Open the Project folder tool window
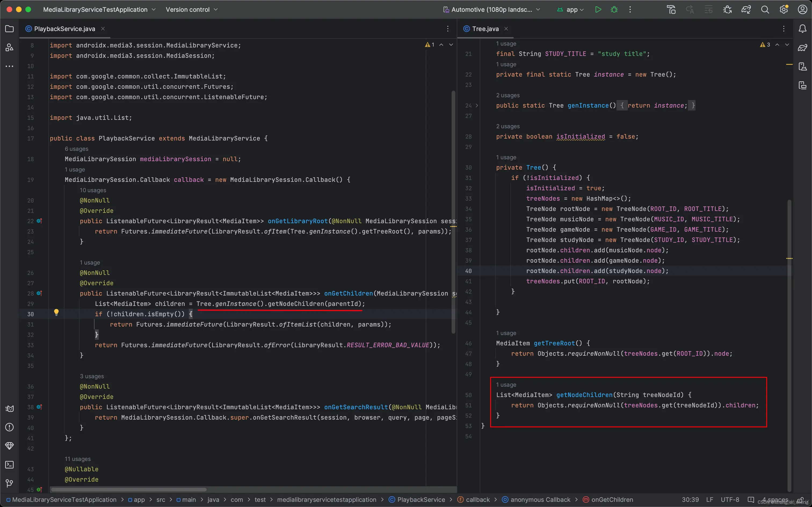The width and height of the screenshot is (812, 507). (x=9, y=29)
